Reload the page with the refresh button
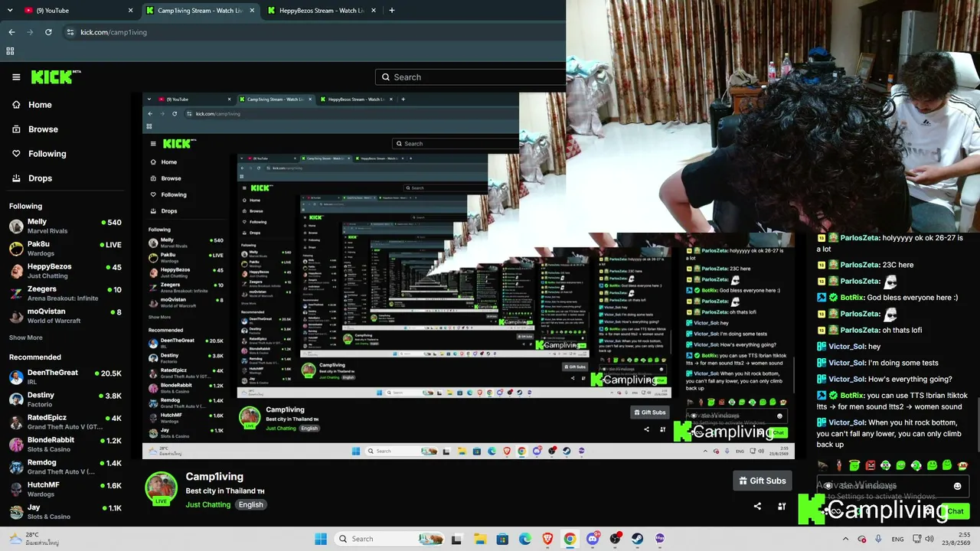The width and height of the screenshot is (980, 551). click(48, 32)
